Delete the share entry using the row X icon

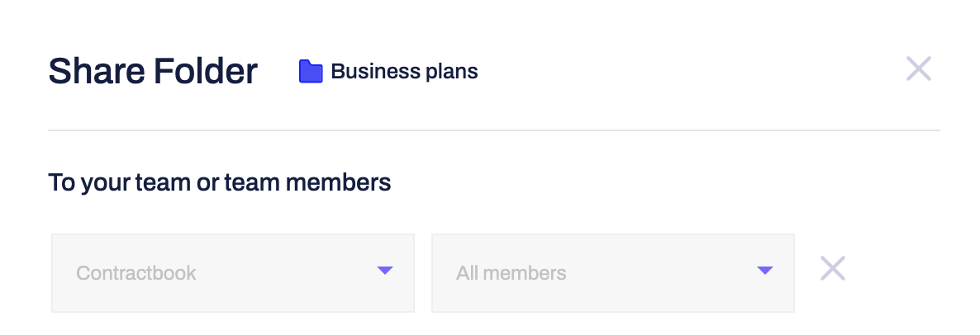point(832,268)
